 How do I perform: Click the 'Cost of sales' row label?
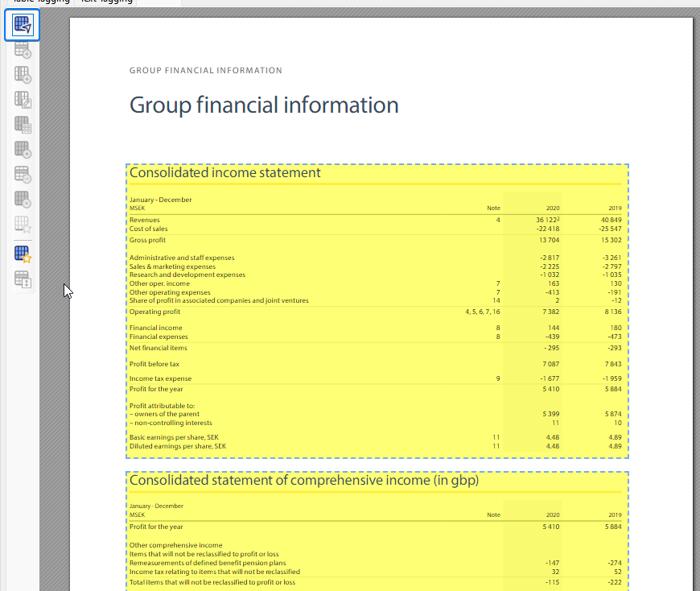point(149,229)
